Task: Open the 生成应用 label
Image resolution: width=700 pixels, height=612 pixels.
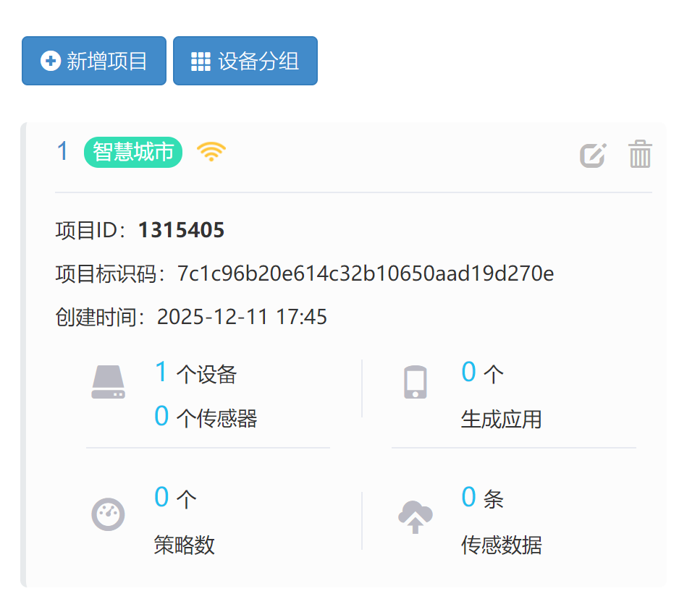Action: (x=502, y=420)
